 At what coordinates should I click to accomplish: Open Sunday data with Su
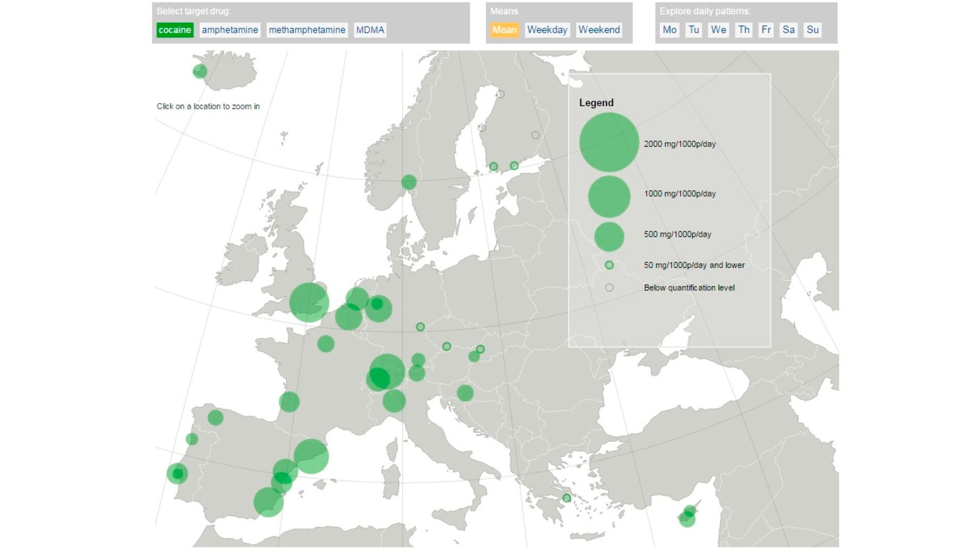(812, 30)
